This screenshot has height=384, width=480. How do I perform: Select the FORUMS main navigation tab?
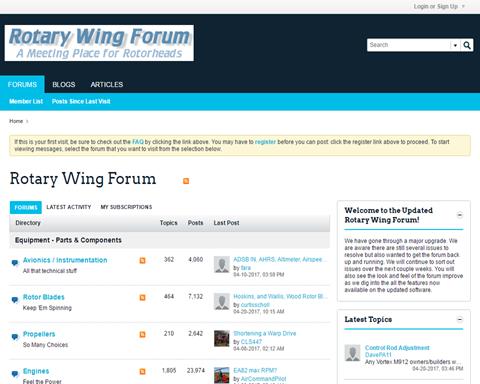[x=22, y=84]
